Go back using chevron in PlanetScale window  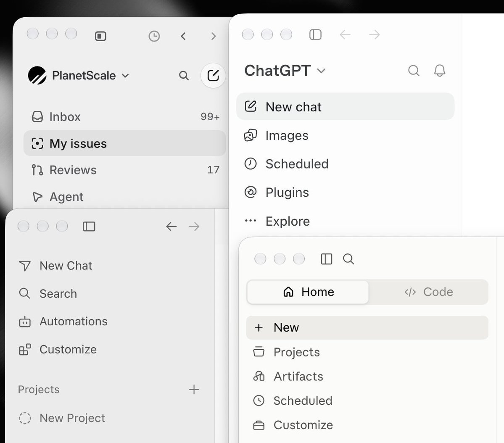click(x=183, y=36)
